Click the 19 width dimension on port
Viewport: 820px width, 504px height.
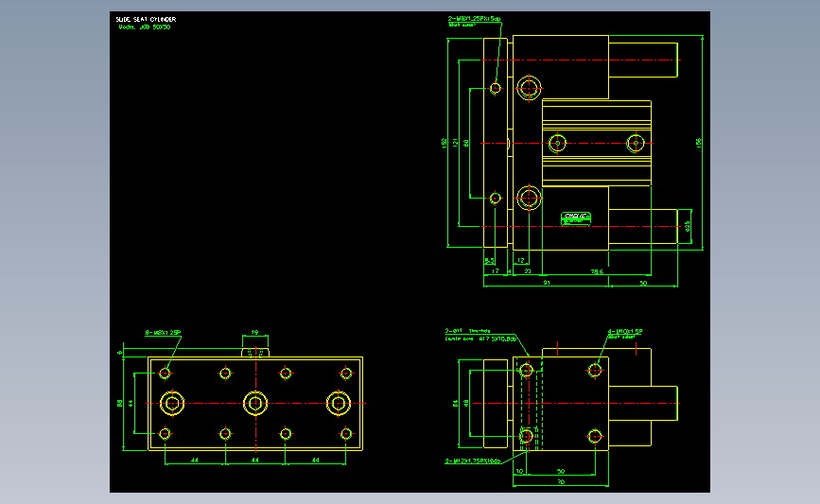click(x=254, y=333)
